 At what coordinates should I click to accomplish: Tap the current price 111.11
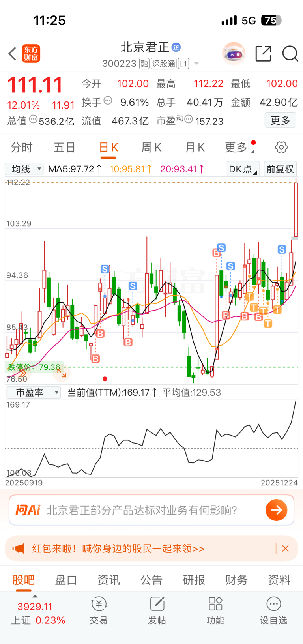tap(35, 85)
